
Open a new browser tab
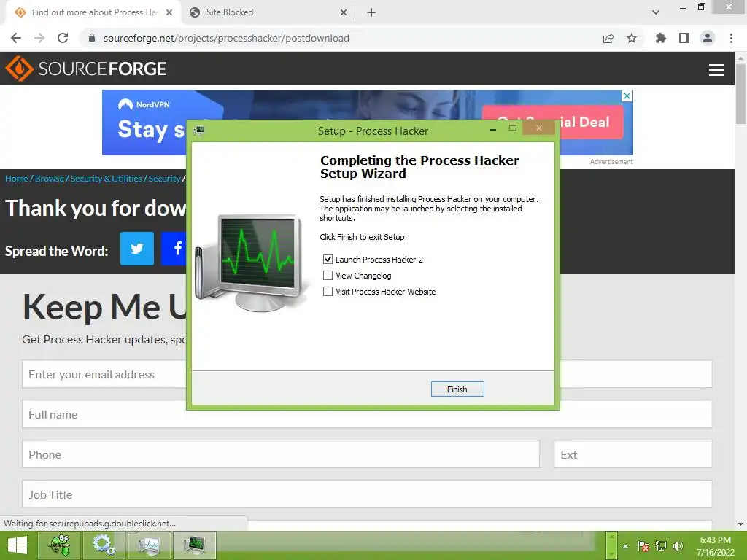[x=371, y=12]
